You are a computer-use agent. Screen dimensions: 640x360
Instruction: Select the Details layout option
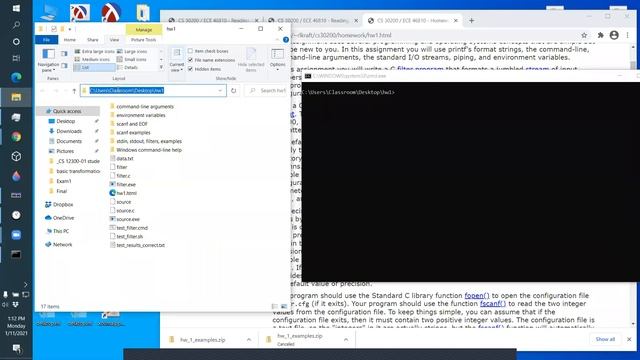[127, 67]
